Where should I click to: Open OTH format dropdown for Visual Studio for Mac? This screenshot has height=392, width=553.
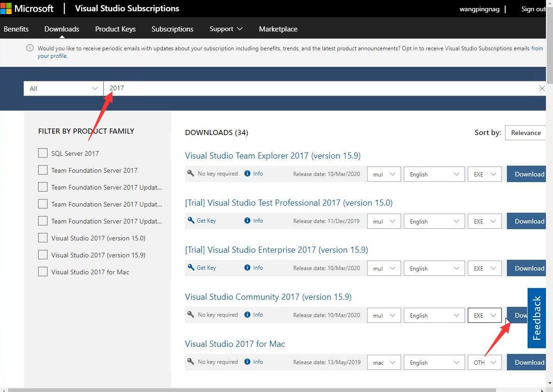[x=485, y=362]
